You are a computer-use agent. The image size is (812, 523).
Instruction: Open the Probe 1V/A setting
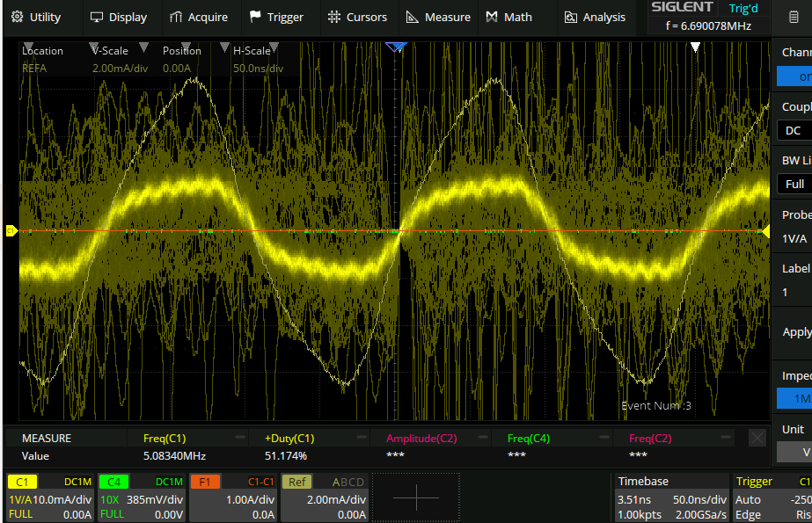pos(794,238)
